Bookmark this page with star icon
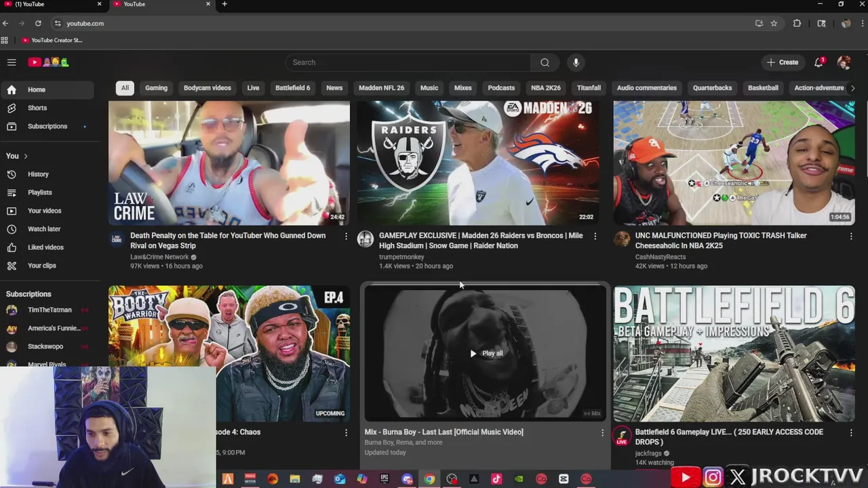The width and height of the screenshot is (868, 488). tap(774, 23)
